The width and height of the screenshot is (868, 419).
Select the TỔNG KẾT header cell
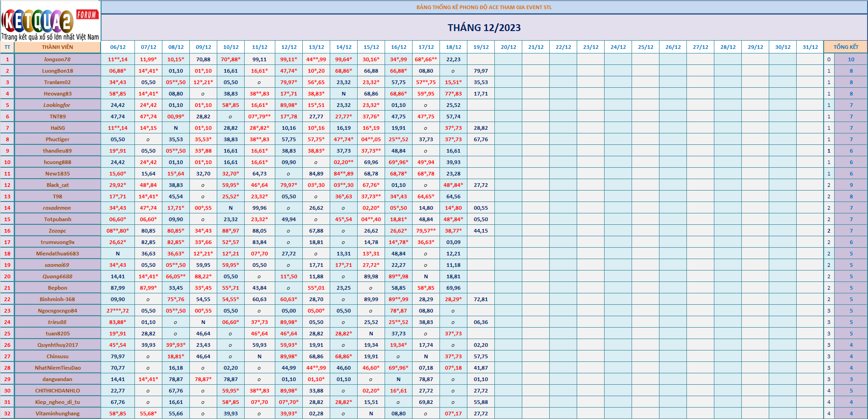pyautogui.click(x=845, y=47)
